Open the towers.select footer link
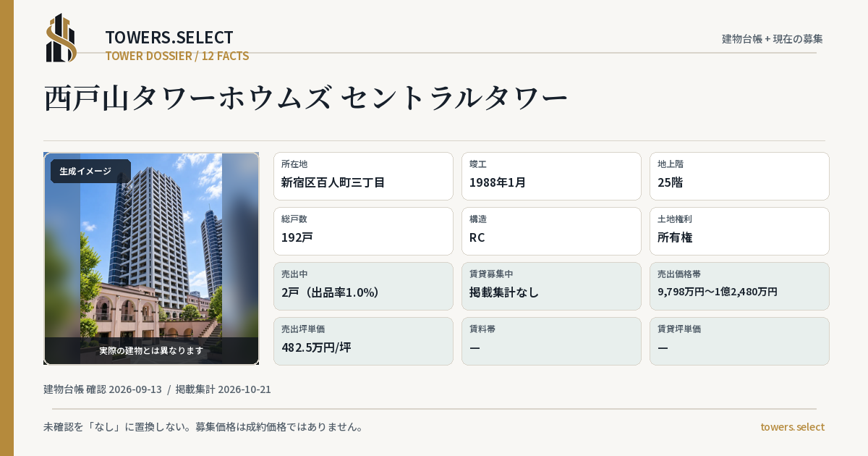The height and width of the screenshot is (456, 868). [x=792, y=427]
